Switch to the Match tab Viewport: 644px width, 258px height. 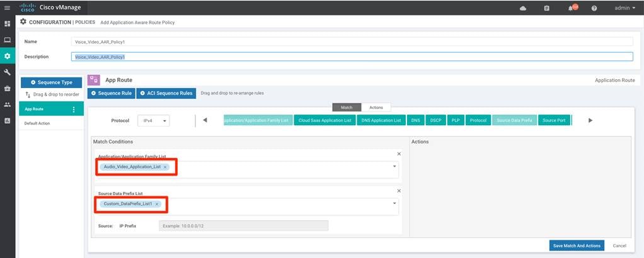(x=347, y=107)
